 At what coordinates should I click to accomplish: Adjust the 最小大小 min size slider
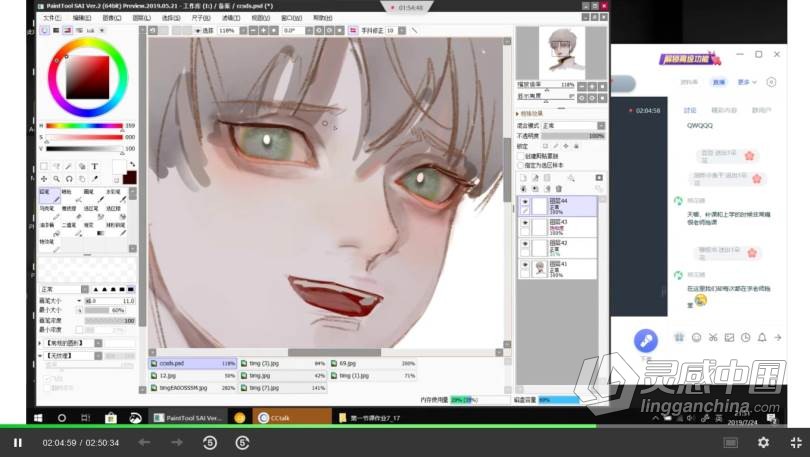(x=105, y=310)
